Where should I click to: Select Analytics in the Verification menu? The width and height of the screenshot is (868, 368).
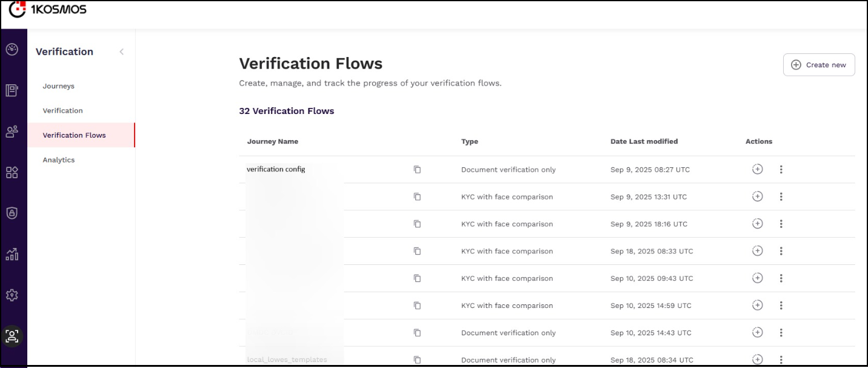click(59, 160)
